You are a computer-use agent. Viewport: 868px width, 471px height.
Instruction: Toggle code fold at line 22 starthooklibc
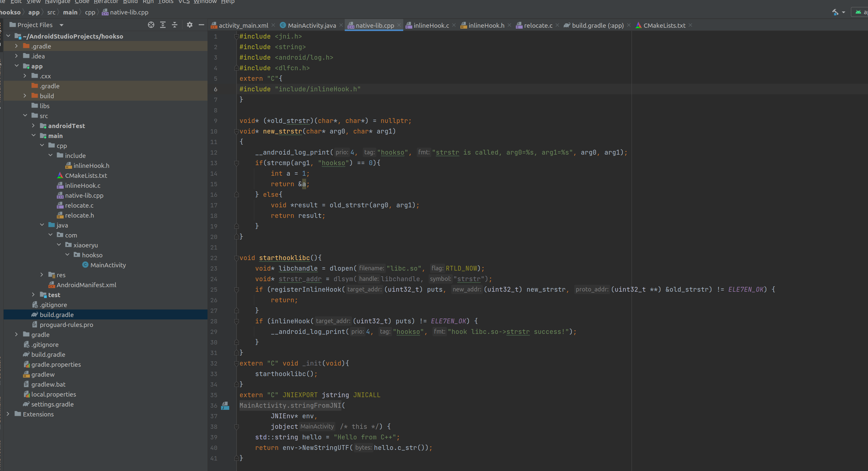point(236,258)
